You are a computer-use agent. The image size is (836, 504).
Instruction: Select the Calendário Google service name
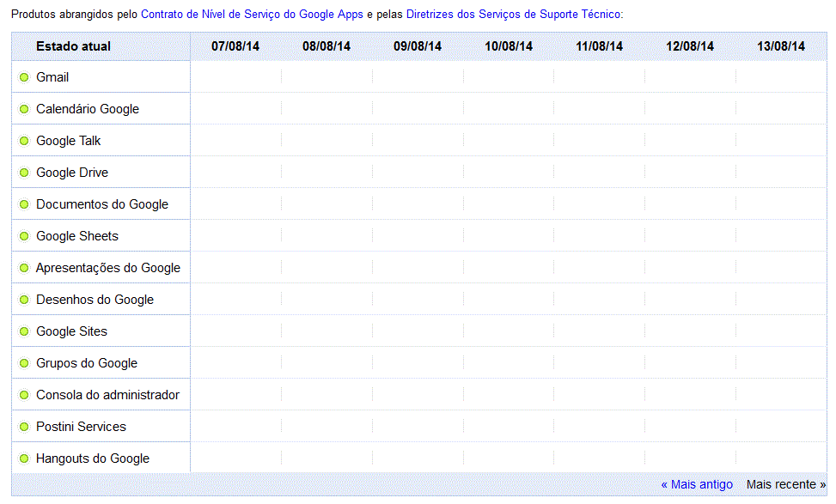click(88, 109)
